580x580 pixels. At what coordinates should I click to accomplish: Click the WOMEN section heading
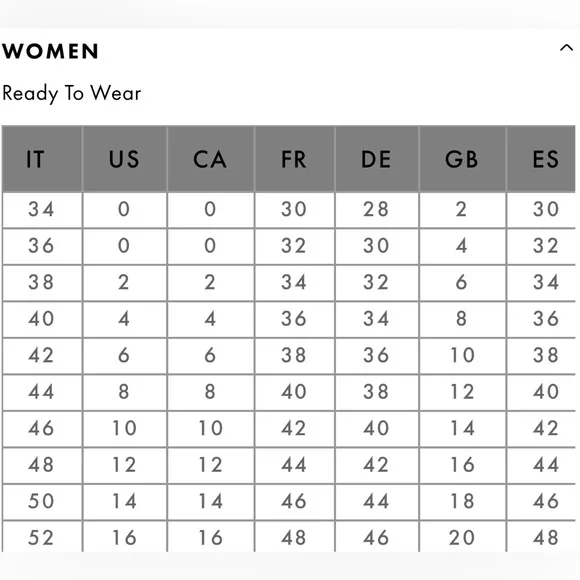tap(51, 51)
